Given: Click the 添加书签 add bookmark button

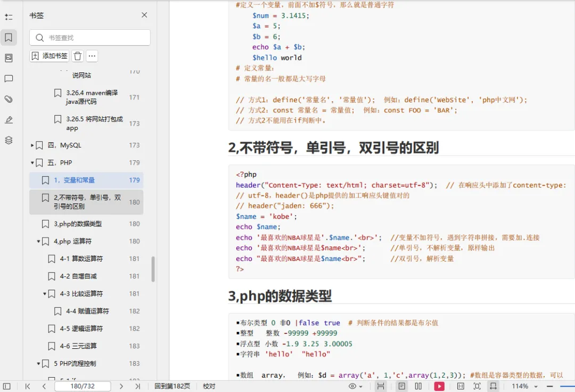Looking at the screenshot, I should (49, 56).
